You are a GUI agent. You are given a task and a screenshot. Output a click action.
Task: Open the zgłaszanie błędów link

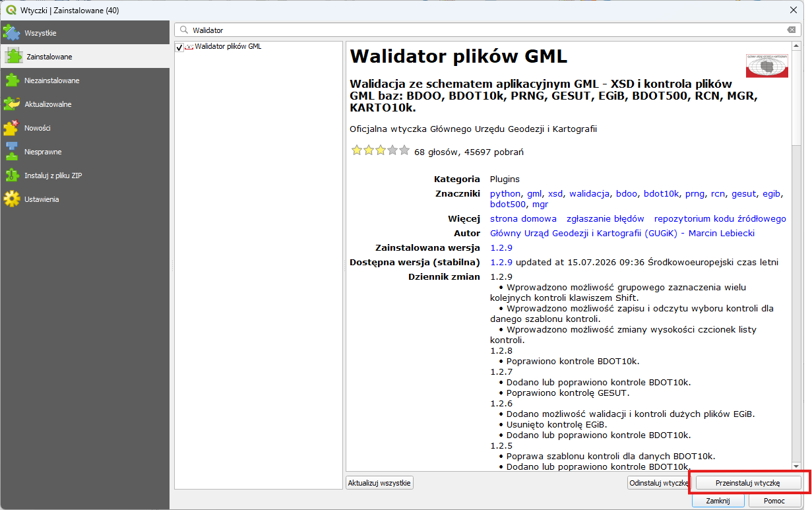(x=605, y=218)
